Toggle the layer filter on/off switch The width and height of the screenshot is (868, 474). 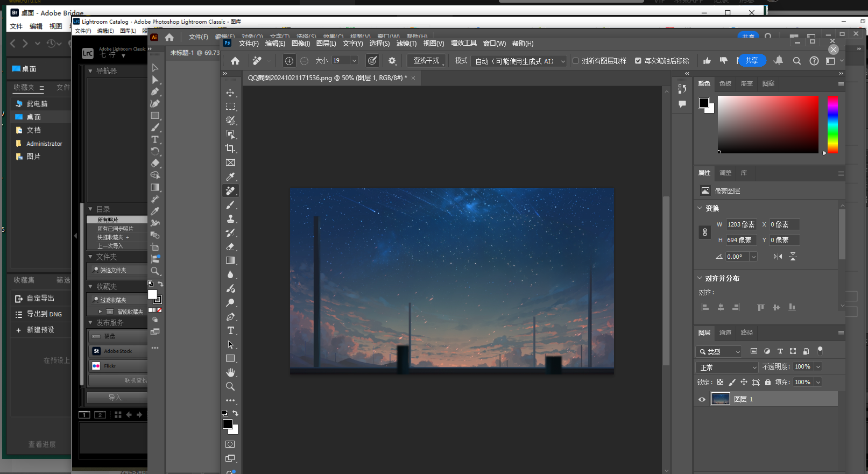(820, 350)
